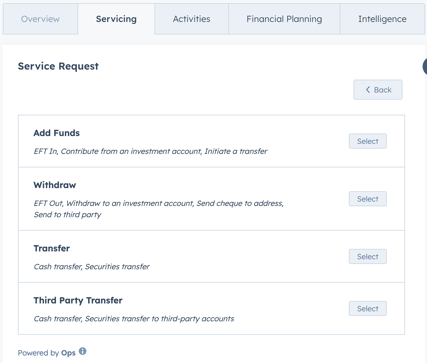
Task: Open the Financial Planning tab
Action: coord(284,19)
